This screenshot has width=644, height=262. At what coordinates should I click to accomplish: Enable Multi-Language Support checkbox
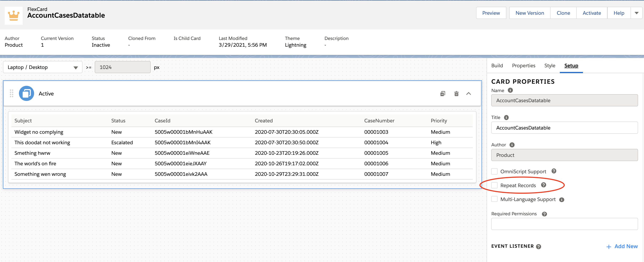[x=494, y=199]
